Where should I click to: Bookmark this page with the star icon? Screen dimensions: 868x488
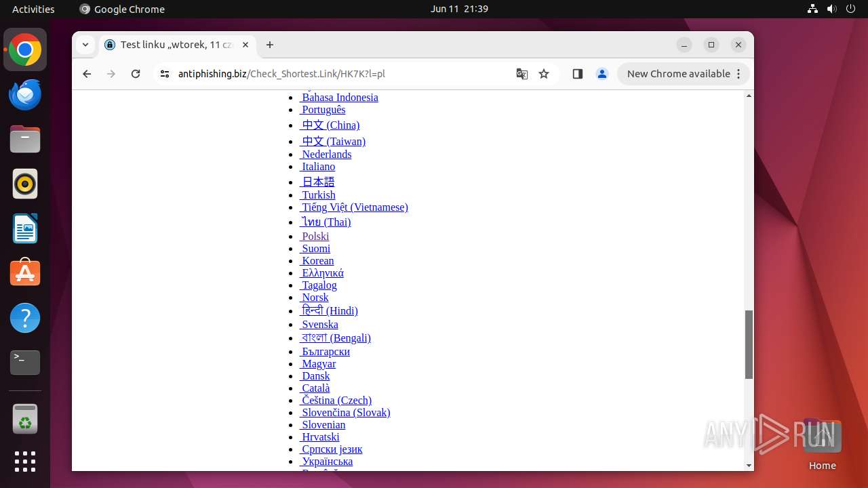tap(544, 74)
